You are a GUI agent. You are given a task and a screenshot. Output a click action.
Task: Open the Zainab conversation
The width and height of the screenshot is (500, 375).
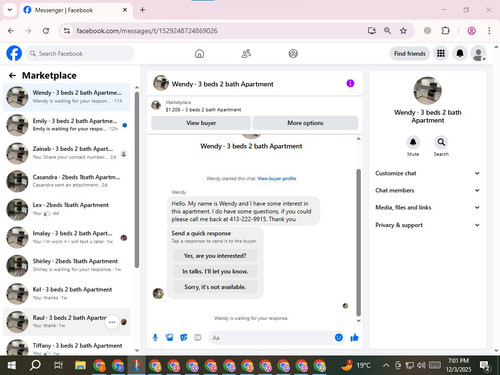[67, 153]
